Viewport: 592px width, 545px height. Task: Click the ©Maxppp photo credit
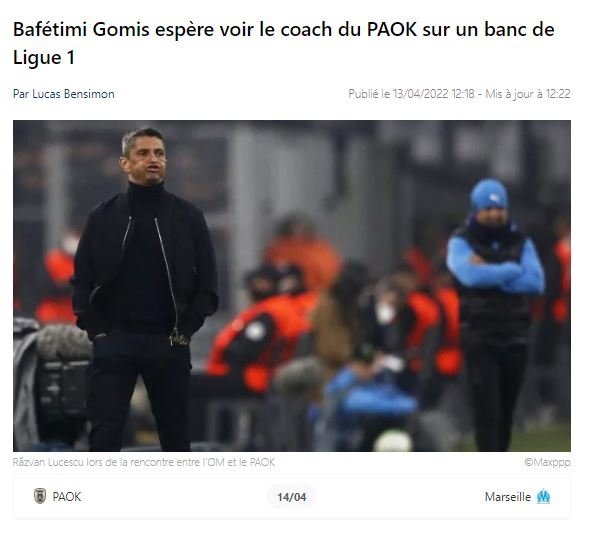click(x=547, y=462)
